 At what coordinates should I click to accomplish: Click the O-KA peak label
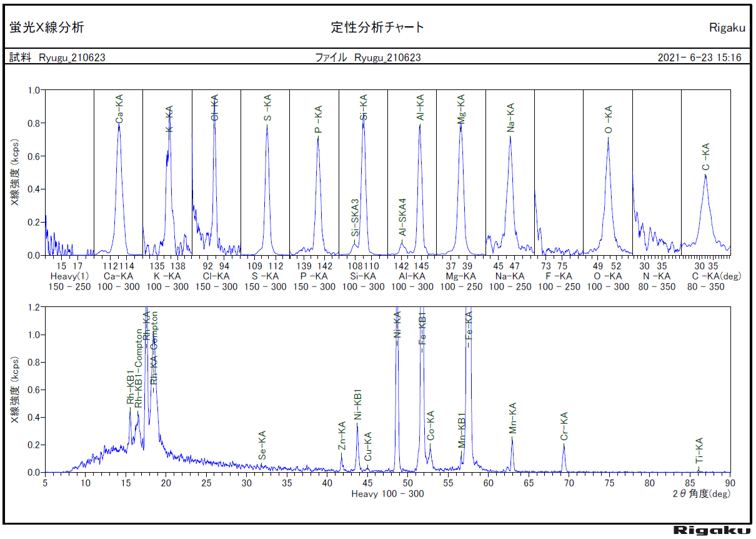click(607, 119)
